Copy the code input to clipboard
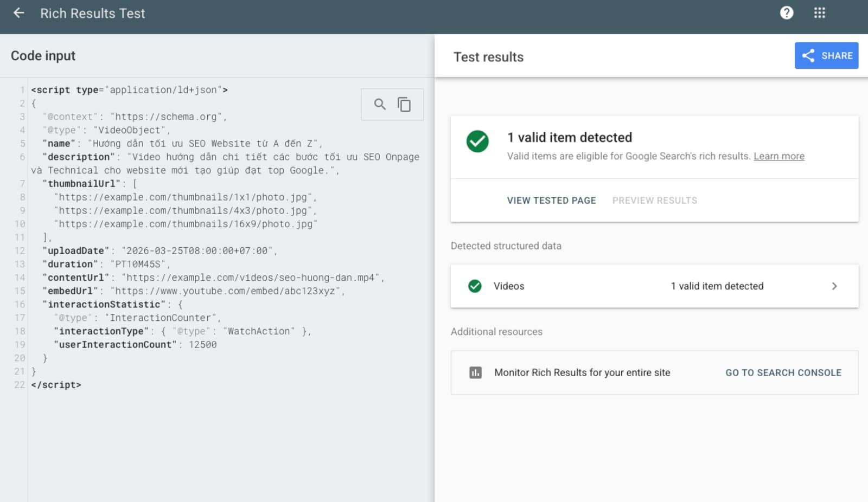Viewport: 868px width, 502px height. click(x=404, y=104)
